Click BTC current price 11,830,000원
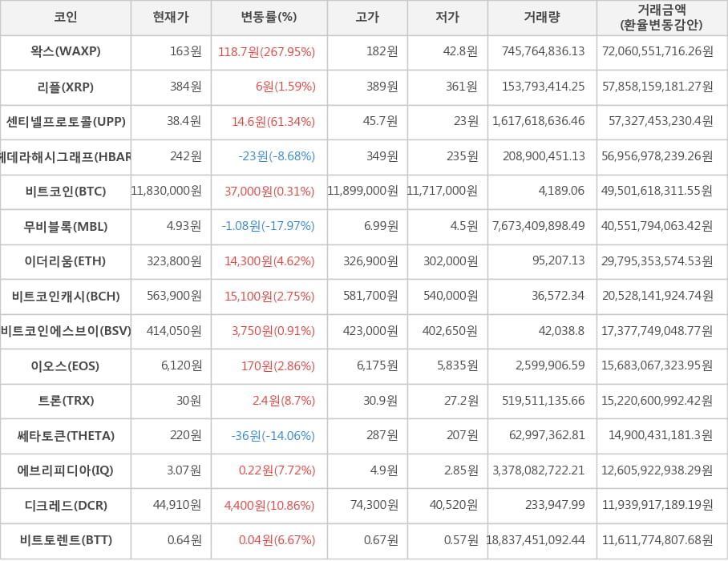 point(167,191)
